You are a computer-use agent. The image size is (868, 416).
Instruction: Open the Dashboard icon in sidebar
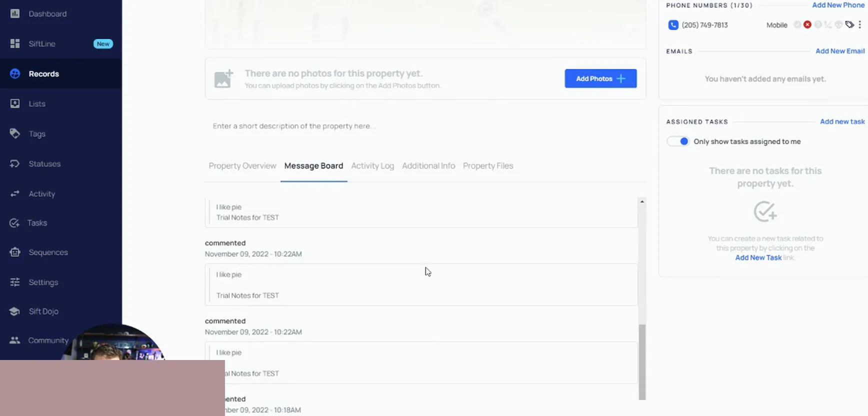click(x=15, y=13)
